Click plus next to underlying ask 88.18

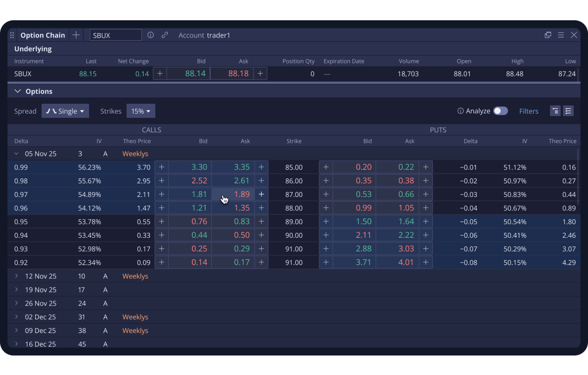260,73
